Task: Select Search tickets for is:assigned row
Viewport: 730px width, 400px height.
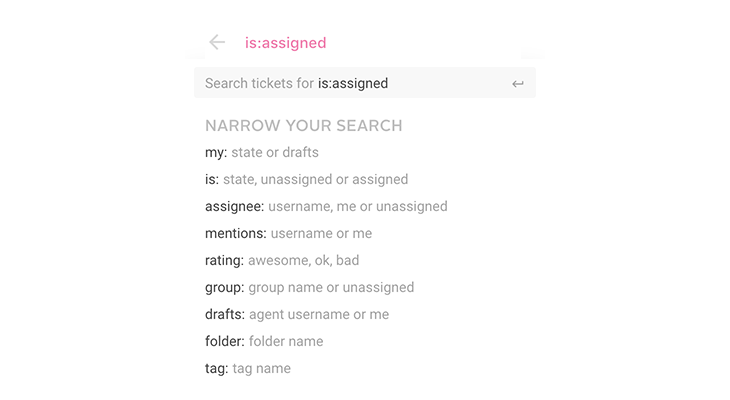Action: point(365,83)
